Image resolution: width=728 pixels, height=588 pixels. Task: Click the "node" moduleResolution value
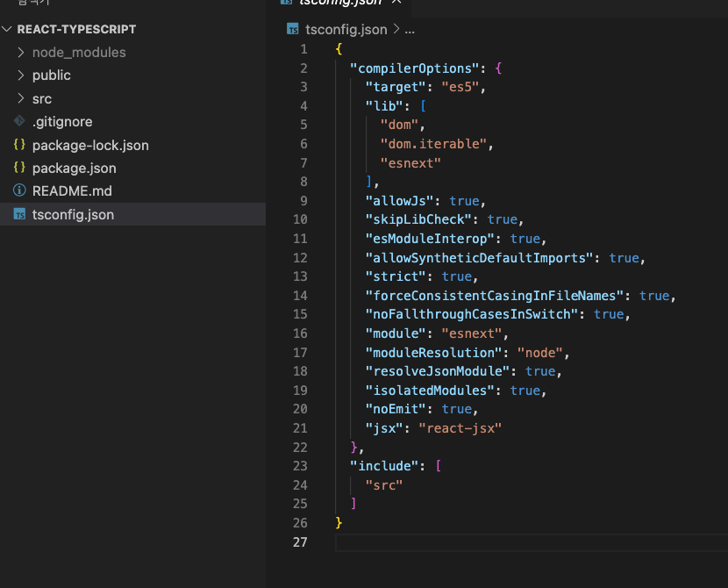540,353
